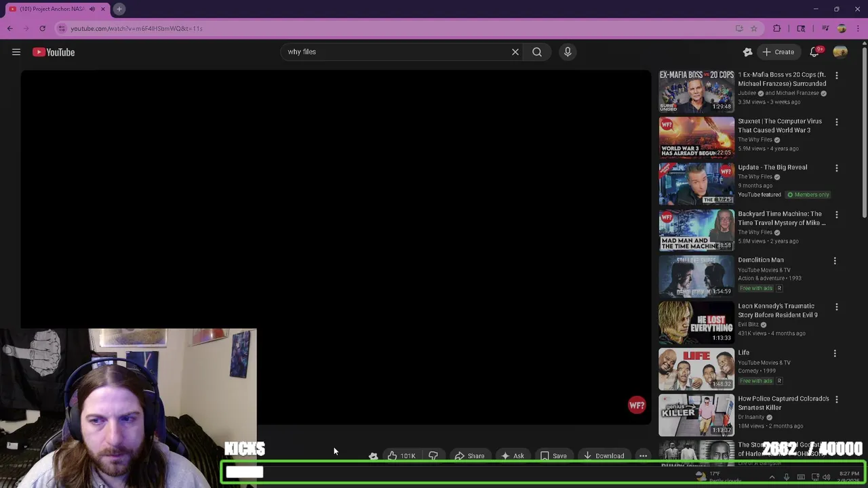Open more actions ellipsis below video
The image size is (868, 488).
[x=644, y=456]
